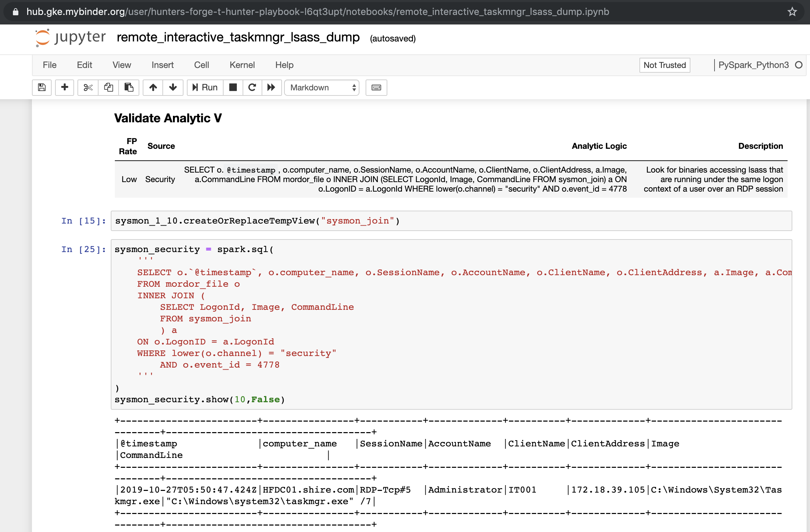Restart kernel and re-run notebook with fast-forward icon
Image resolution: width=810 pixels, height=532 pixels.
click(271, 87)
